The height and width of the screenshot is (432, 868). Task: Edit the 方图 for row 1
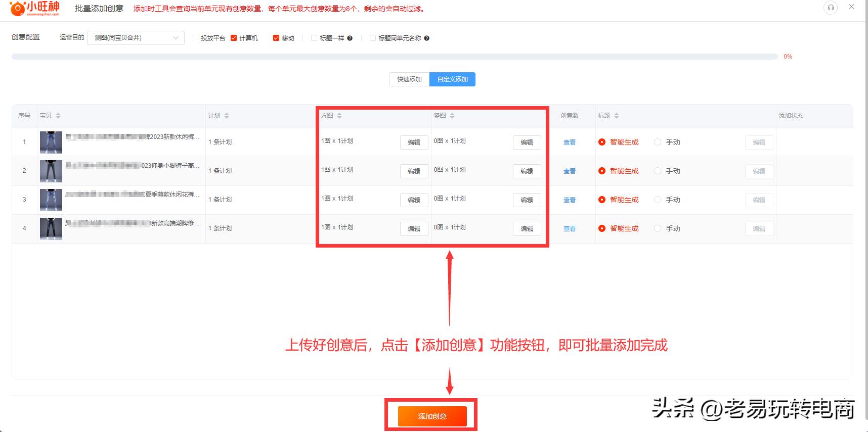[x=414, y=142]
